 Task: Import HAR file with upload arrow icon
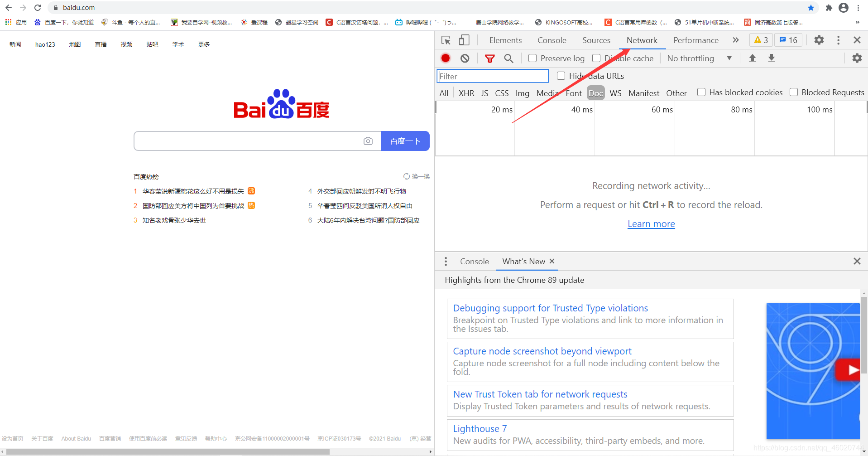(x=753, y=58)
